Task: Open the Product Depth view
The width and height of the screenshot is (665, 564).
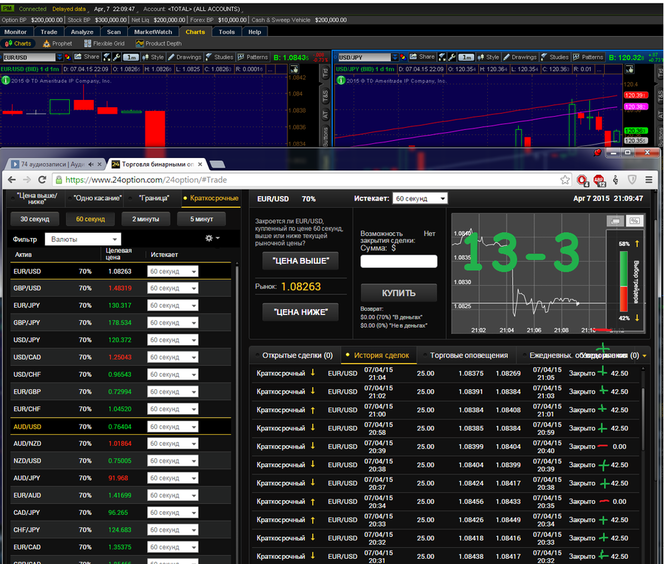Action: pyautogui.click(x=159, y=44)
